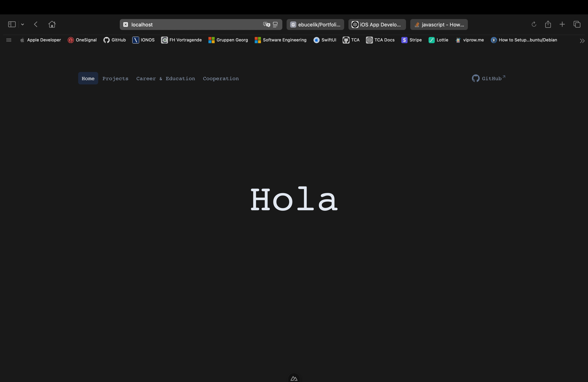The height and width of the screenshot is (382, 588).
Task: Switch to the ebucelik/Portfoli... tab
Action: click(x=315, y=25)
